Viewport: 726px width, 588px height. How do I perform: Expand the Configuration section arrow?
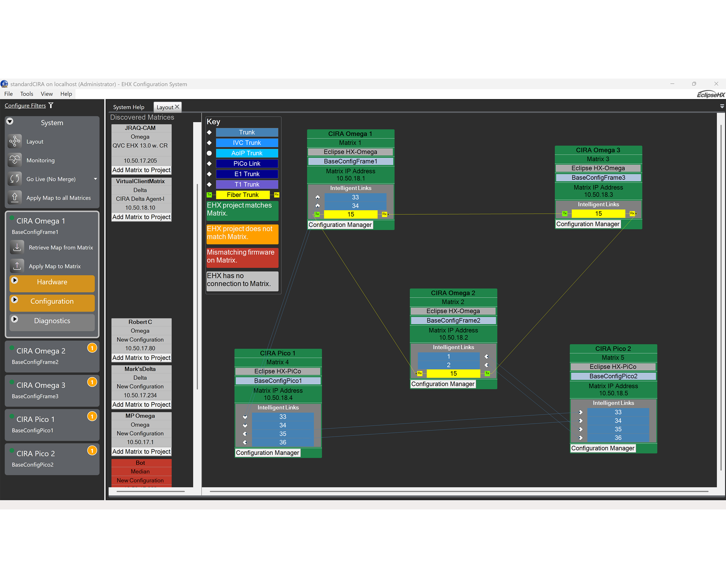click(15, 300)
